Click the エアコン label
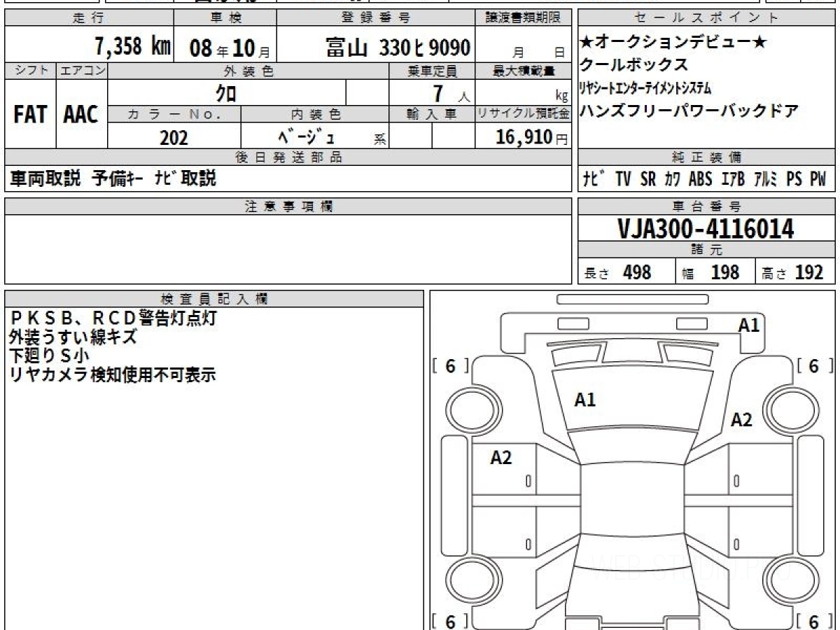Viewport: 840px width, 630px height. click(82, 71)
